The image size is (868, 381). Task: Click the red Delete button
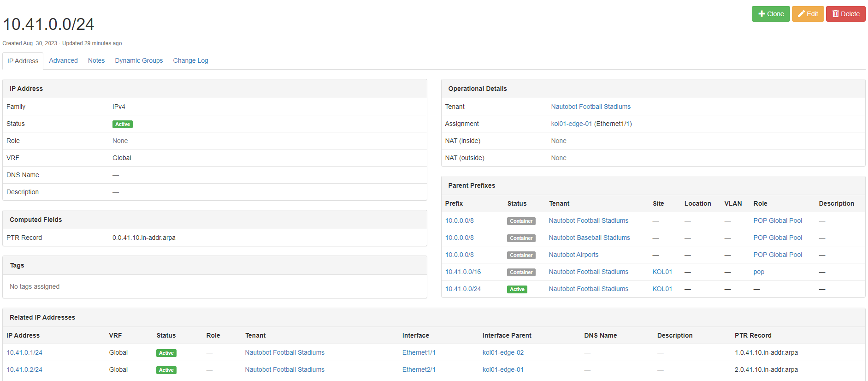click(845, 14)
